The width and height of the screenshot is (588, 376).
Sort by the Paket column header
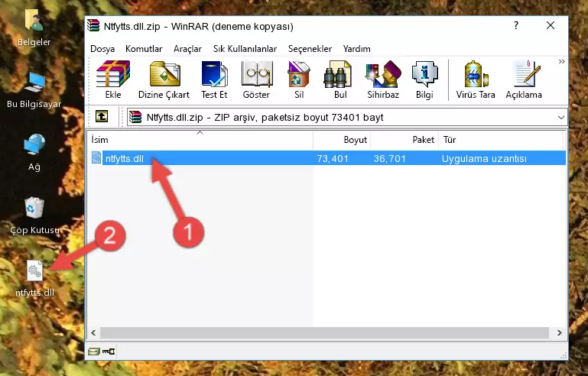tap(404, 139)
